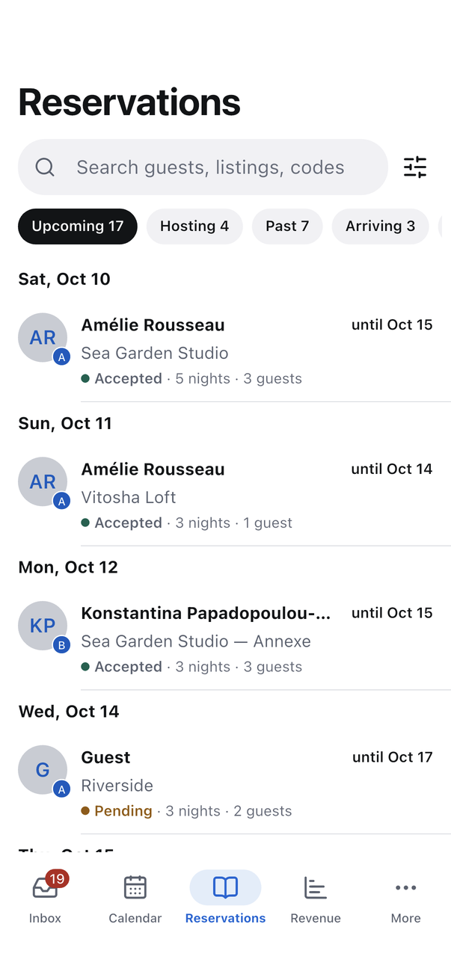Open the More ellipsis menu
The width and height of the screenshot is (451, 980).
405,887
